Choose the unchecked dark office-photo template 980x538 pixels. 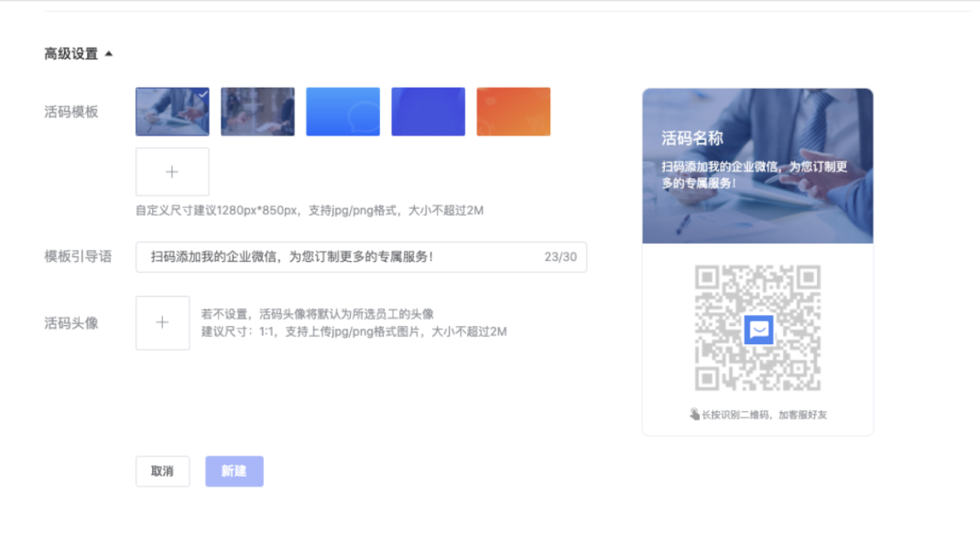click(x=257, y=112)
